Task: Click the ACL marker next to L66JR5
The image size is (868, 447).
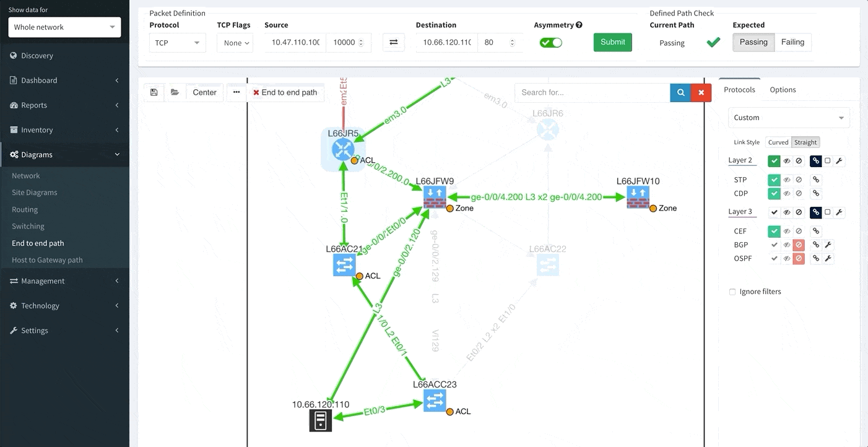Action: tap(354, 160)
